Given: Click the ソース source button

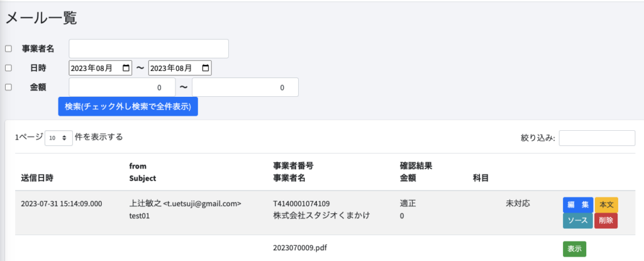Looking at the screenshot, I should tap(578, 221).
